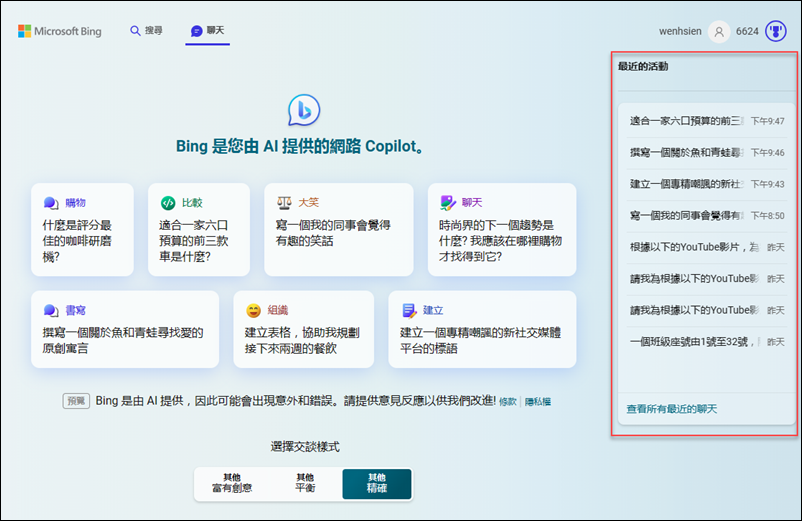Choose the 比較 family car suggestion card
The height and width of the screenshot is (521, 802).
tap(199, 230)
